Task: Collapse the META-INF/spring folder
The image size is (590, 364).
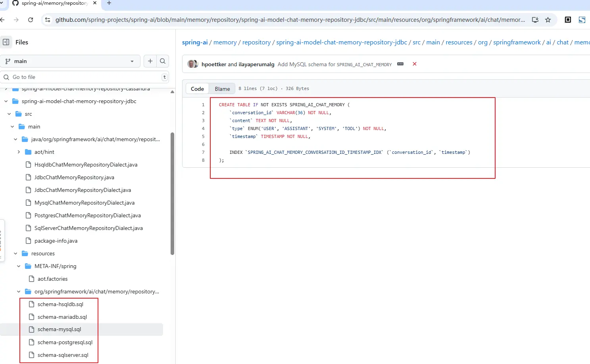Action: coord(19,266)
